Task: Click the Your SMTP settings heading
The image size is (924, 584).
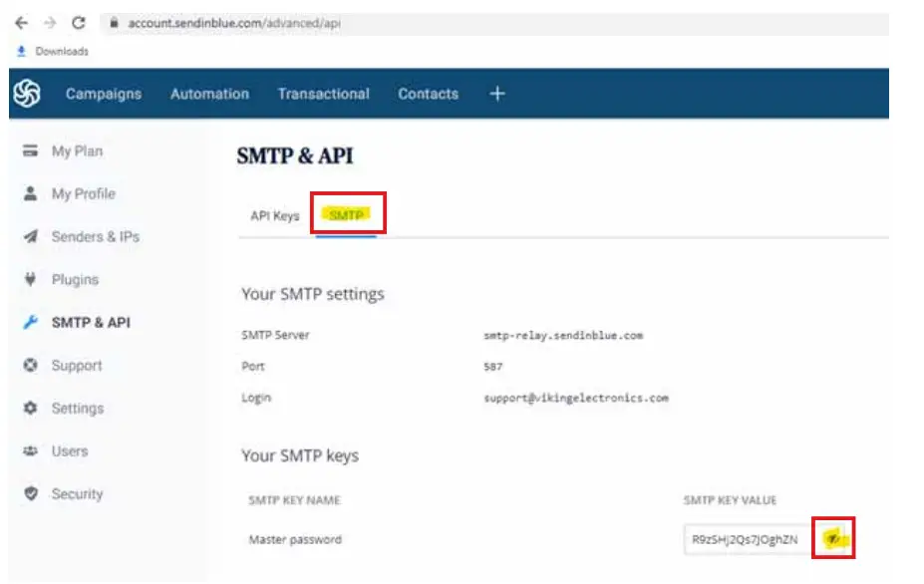Action: (x=312, y=294)
